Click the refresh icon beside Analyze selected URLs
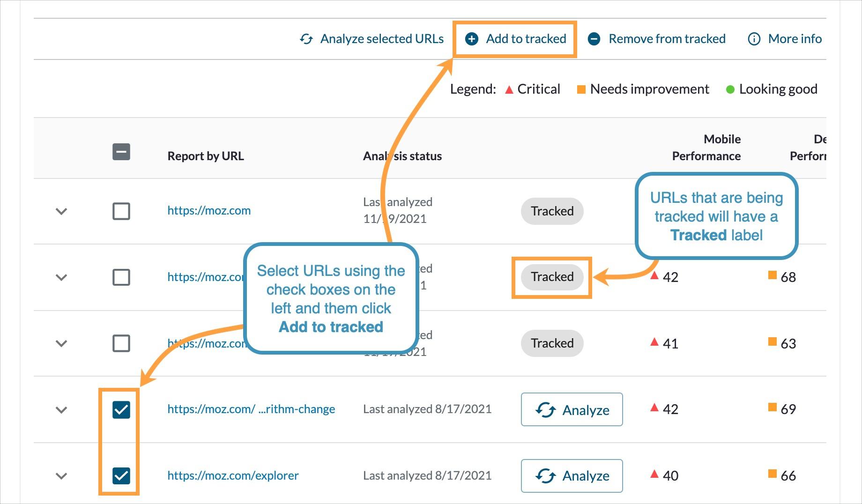 click(x=307, y=39)
